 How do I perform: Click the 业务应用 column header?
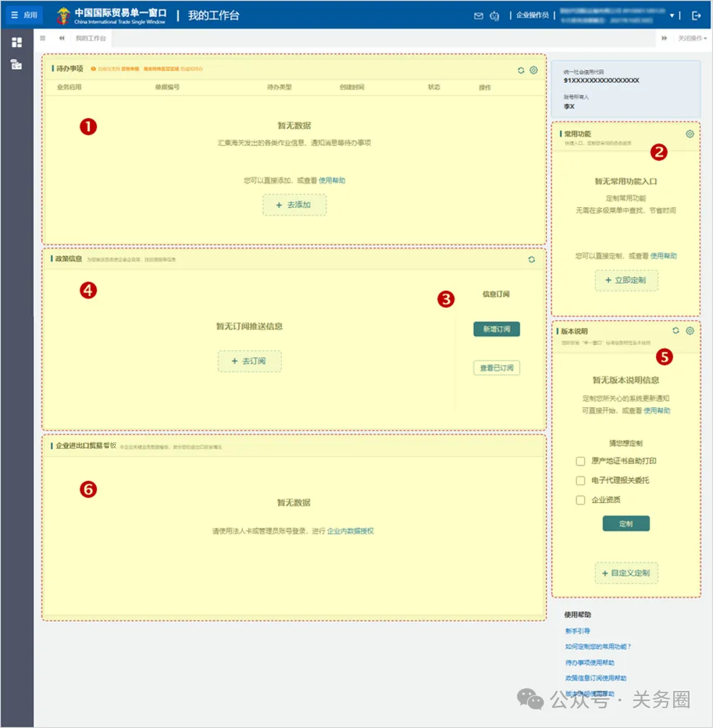click(x=69, y=87)
